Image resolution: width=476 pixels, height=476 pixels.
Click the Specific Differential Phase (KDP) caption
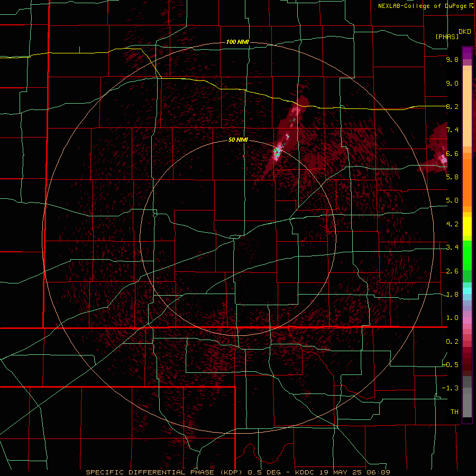coord(165,472)
